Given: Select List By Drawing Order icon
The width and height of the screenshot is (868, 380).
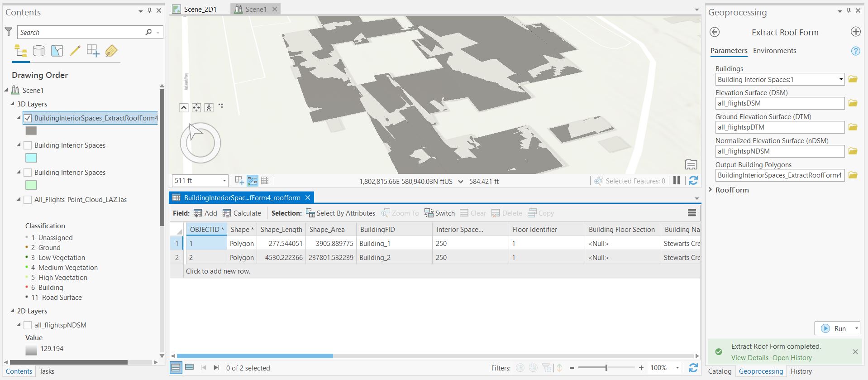Looking at the screenshot, I should point(21,51).
